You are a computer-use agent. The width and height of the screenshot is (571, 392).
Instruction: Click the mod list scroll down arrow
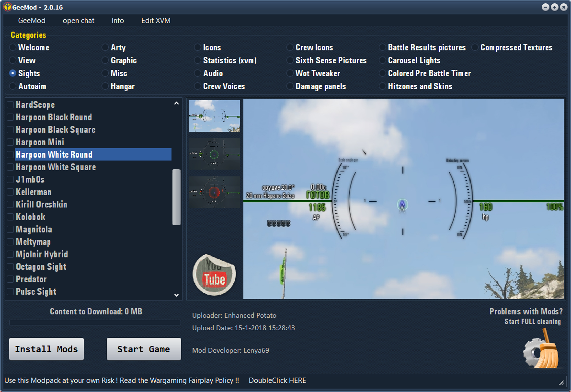[x=176, y=295]
